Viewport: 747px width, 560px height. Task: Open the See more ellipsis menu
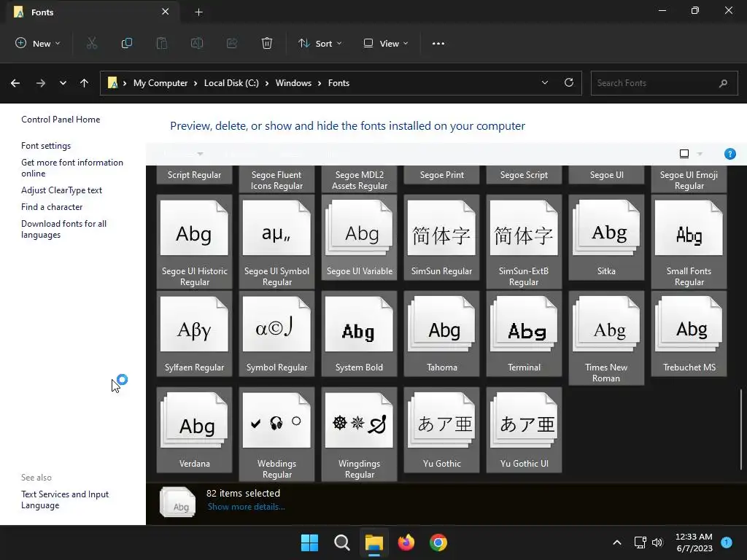[x=438, y=43]
